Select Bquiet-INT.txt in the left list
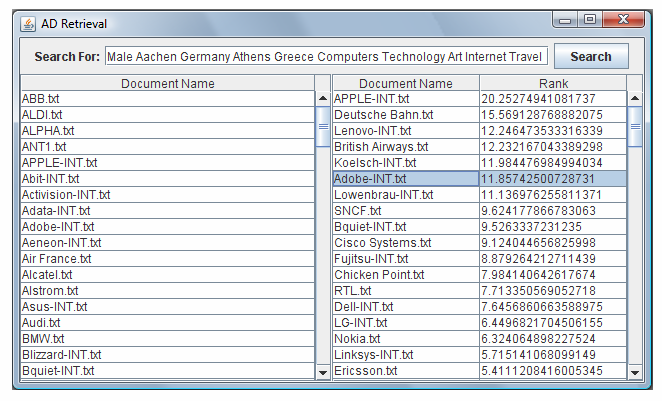Screen dimensions: 662x401 point(168,371)
